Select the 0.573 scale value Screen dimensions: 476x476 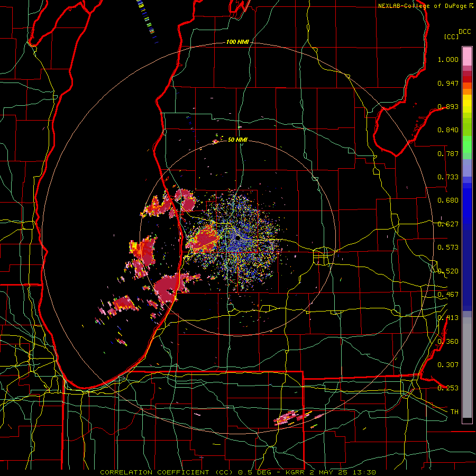448,248
